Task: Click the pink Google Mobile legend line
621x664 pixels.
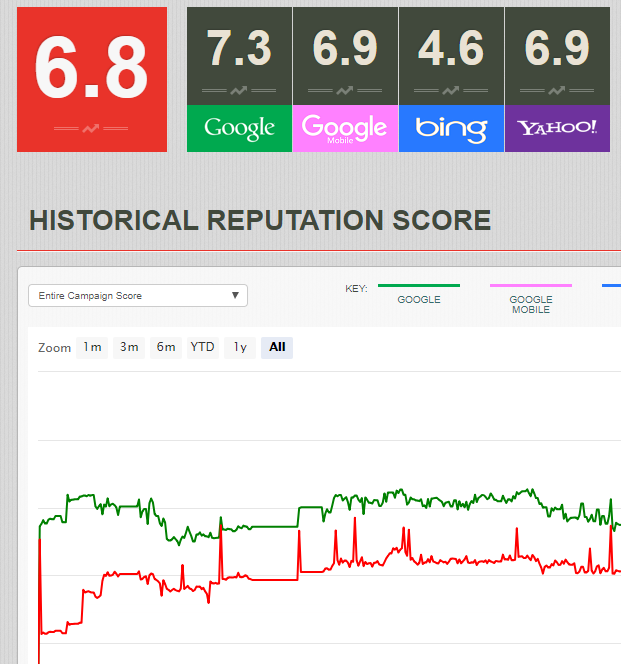Action: 531,285
